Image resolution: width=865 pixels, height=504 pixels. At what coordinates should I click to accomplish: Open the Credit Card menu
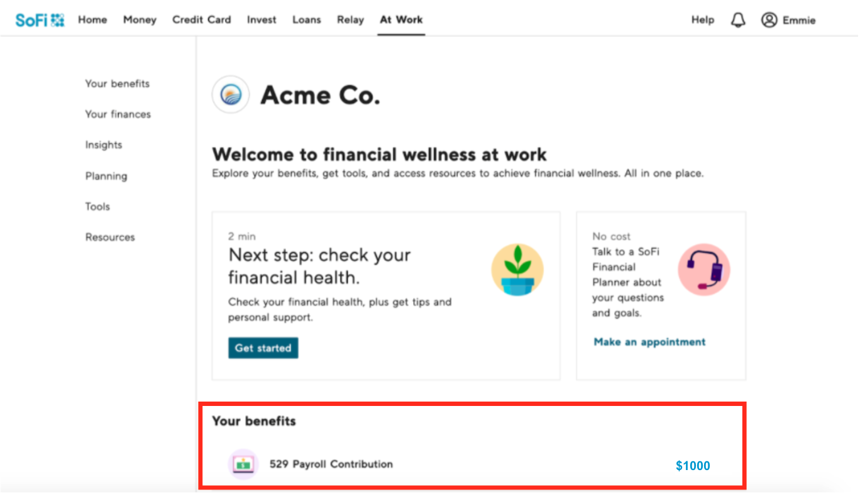tap(202, 19)
